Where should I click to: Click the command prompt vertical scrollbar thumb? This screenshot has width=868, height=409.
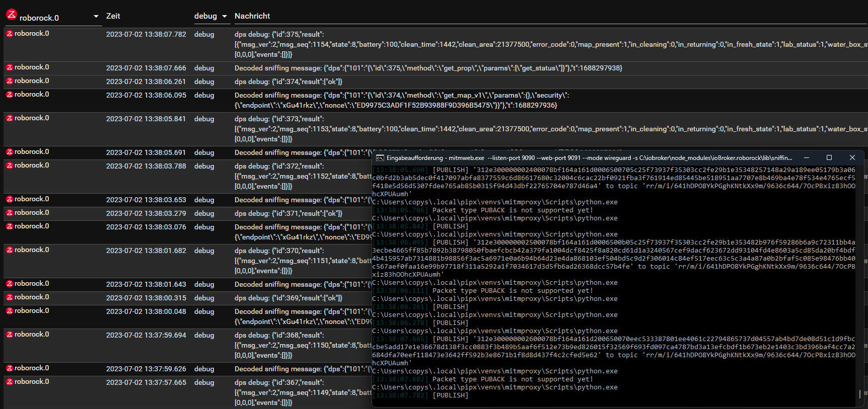click(859, 394)
